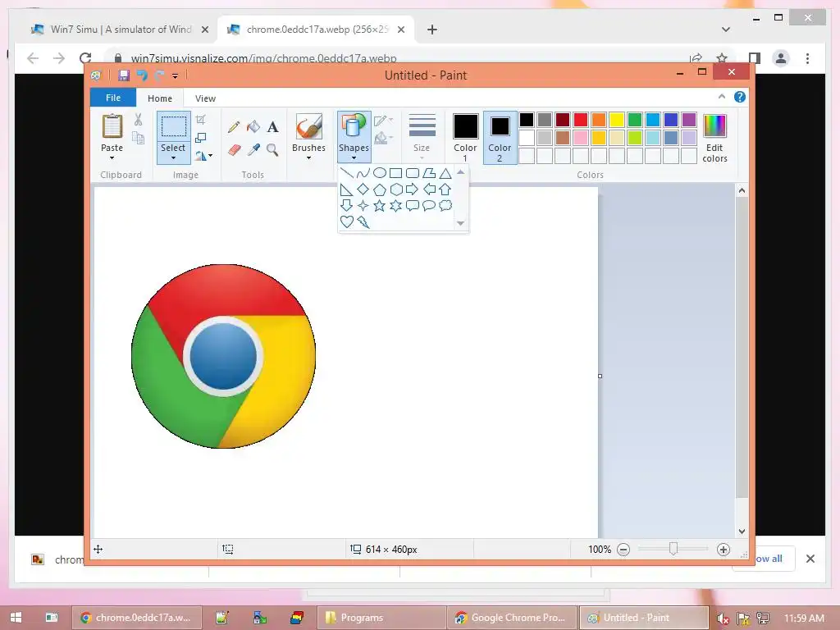This screenshot has width=840, height=630.
Task: Open Customize Quick Access Toolbar dropdown
Action: pyautogui.click(x=176, y=76)
